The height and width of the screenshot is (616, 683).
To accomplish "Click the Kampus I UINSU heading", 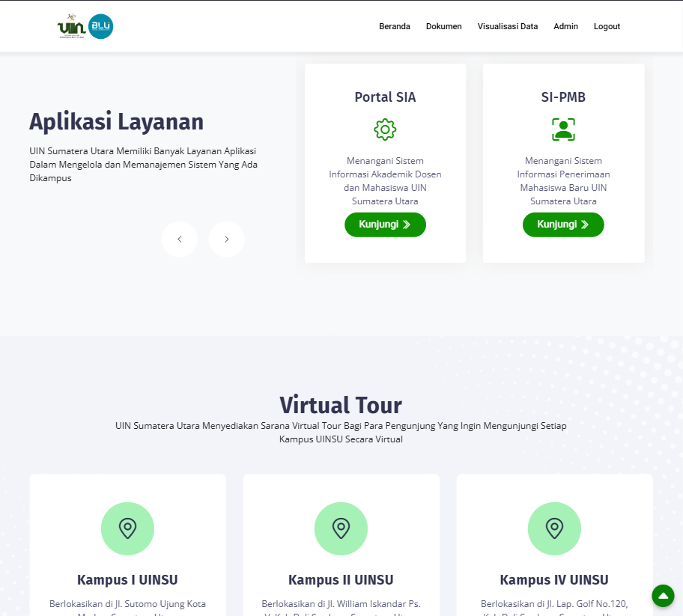I will pyautogui.click(x=127, y=580).
